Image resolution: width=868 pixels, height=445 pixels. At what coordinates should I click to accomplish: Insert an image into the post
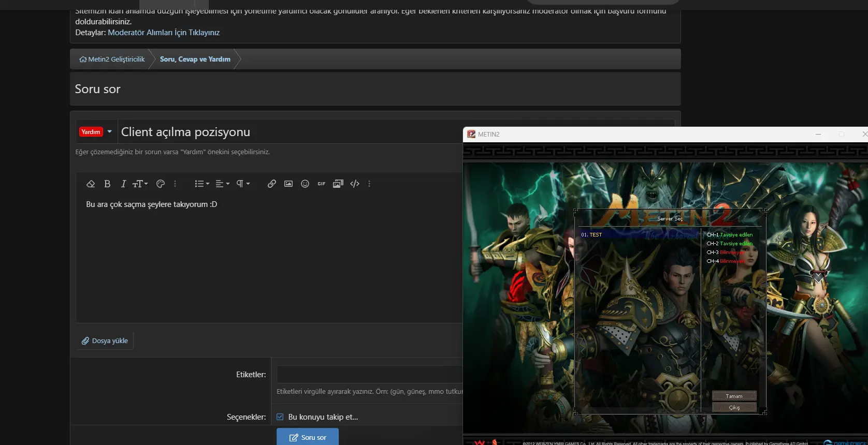tap(288, 184)
